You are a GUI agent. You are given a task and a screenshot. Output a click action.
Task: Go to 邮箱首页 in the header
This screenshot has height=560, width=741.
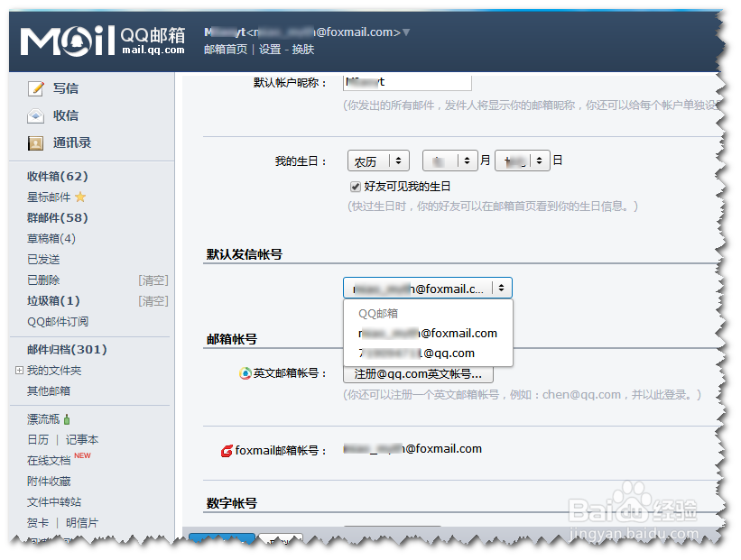click(x=226, y=50)
